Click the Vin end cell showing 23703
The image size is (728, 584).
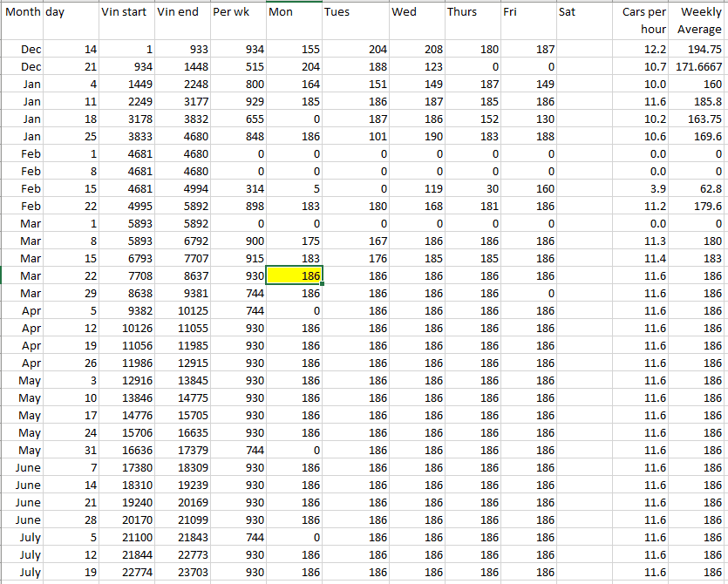pos(182,572)
